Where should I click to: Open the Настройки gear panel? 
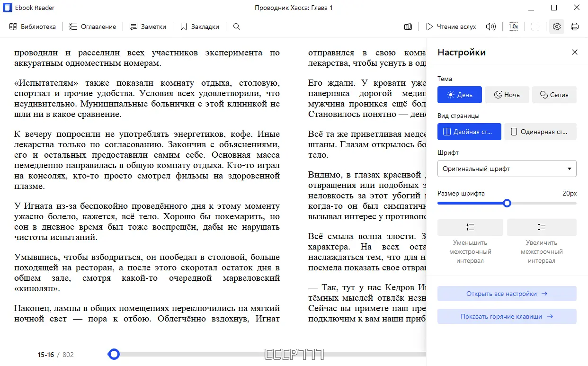tap(556, 27)
